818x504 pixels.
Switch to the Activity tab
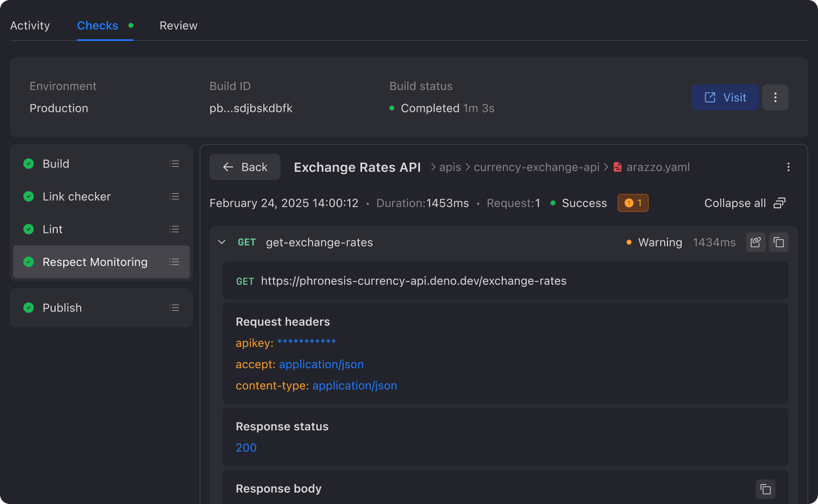click(x=30, y=26)
